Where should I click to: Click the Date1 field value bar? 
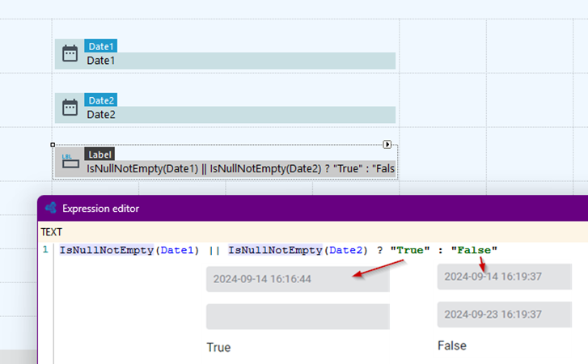click(x=240, y=61)
